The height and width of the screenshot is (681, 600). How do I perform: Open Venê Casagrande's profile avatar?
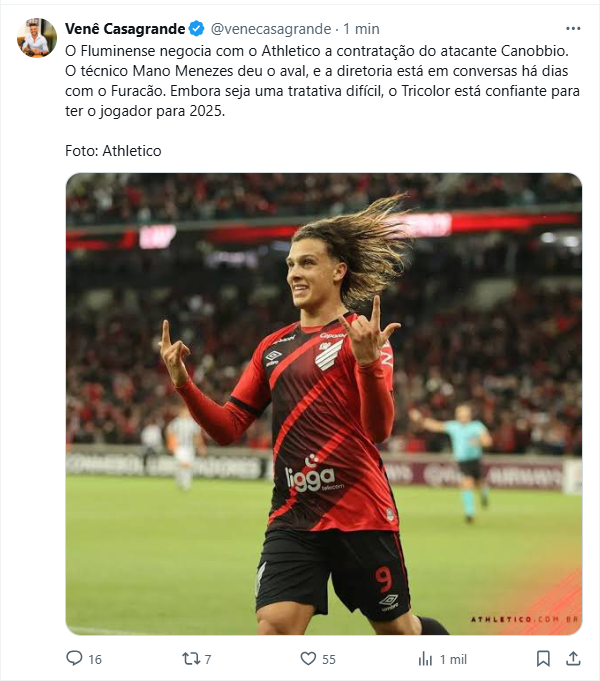click(x=37, y=37)
